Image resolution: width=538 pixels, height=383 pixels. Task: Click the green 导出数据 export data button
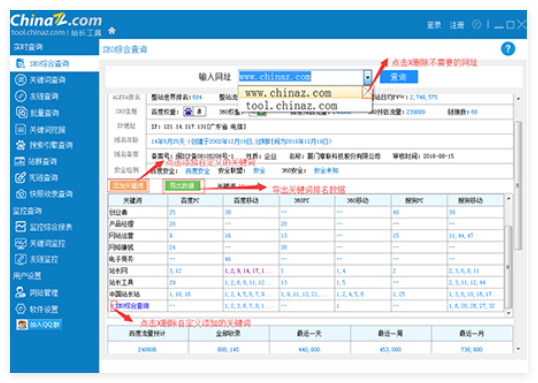(183, 186)
